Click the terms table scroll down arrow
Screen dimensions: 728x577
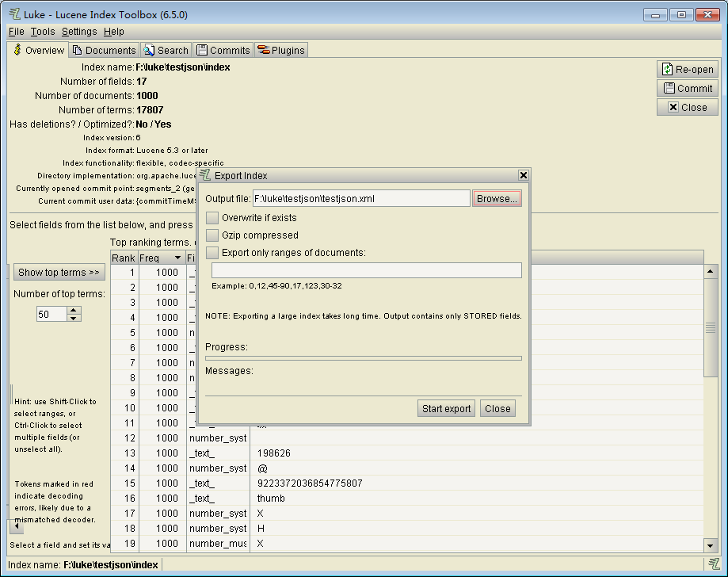[711, 546]
